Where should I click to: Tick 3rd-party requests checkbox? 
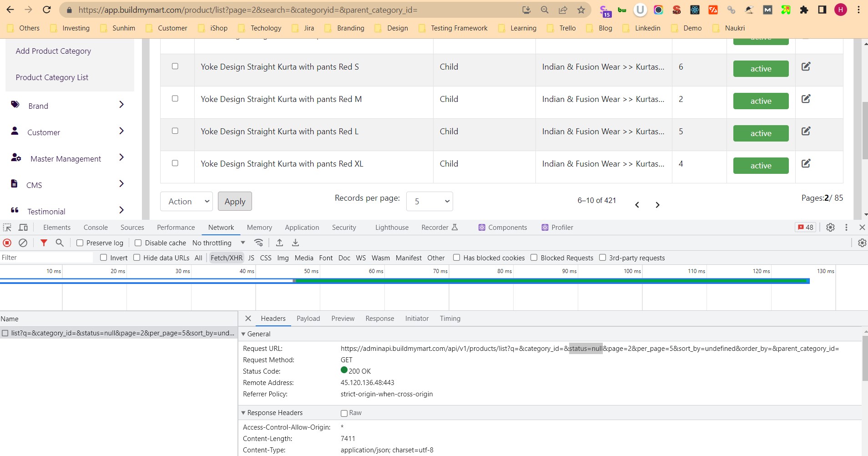click(602, 258)
